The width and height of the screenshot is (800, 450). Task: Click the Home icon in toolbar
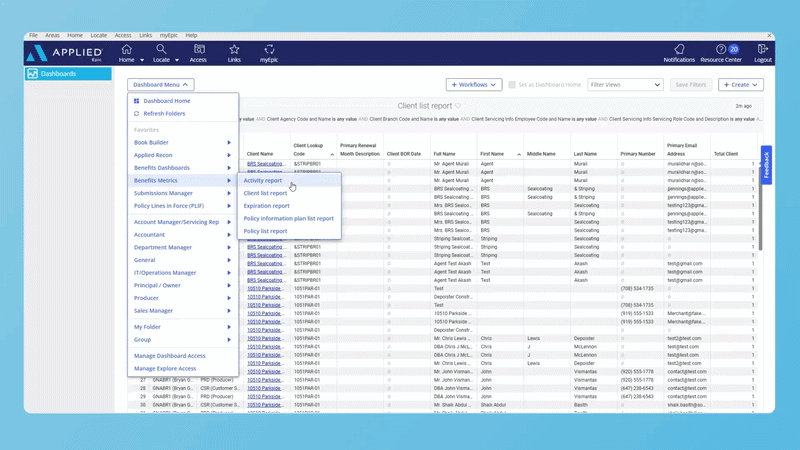(x=127, y=49)
